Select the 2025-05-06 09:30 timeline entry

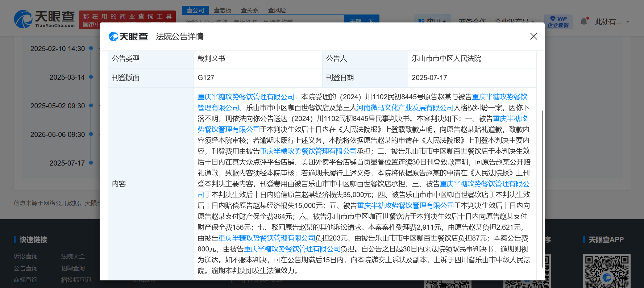pos(58,134)
